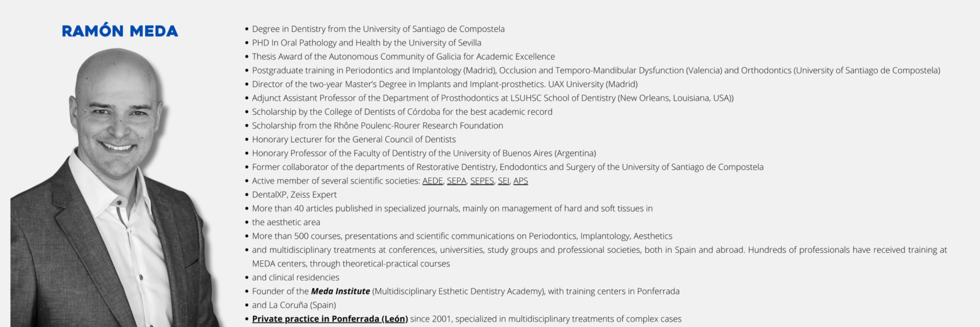Click the PHD In Oral Pathology line
The height and width of the screenshot is (327, 980).
click(366, 43)
